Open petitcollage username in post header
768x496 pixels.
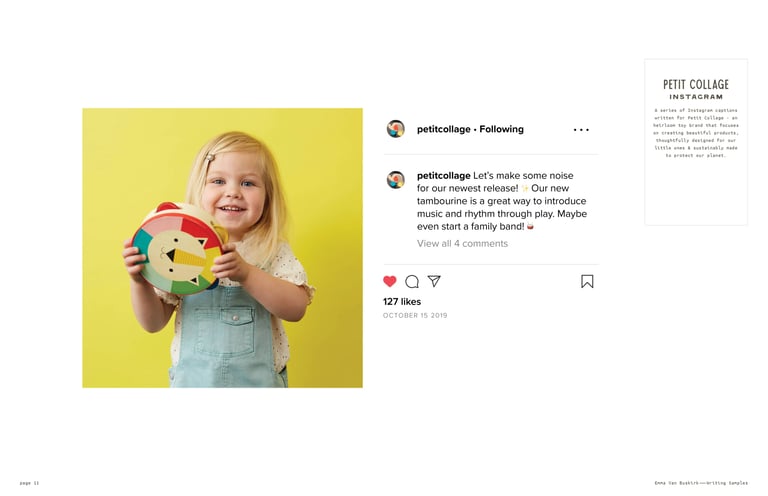pyautogui.click(x=443, y=129)
